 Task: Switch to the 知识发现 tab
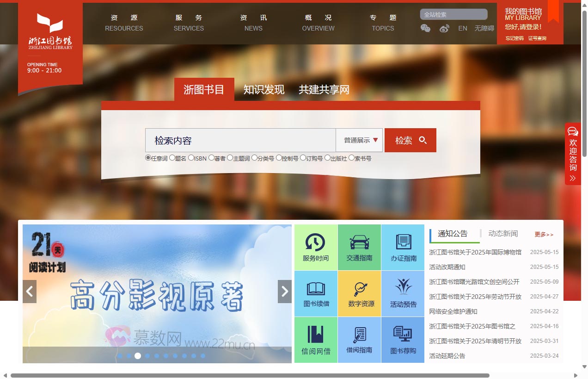(x=263, y=90)
